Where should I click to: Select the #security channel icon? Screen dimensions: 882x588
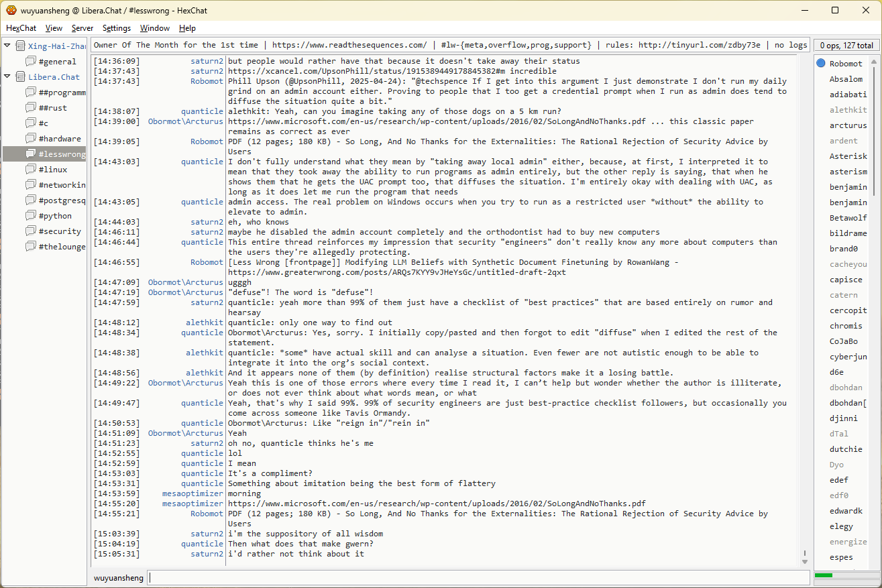pyautogui.click(x=31, y=231)
